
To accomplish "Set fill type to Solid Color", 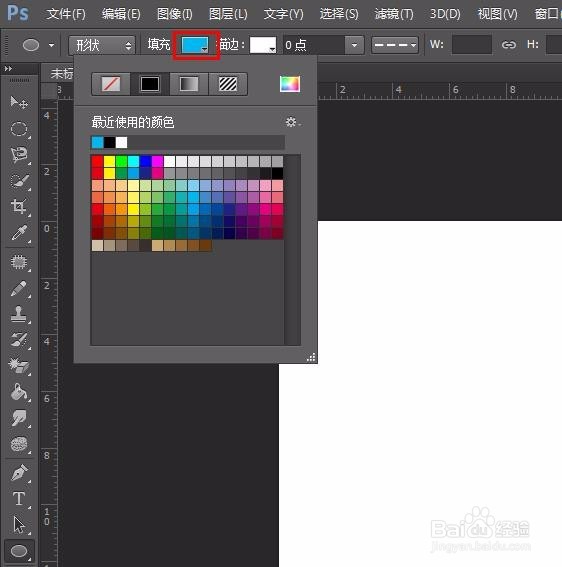I will [x=150, y=84].
